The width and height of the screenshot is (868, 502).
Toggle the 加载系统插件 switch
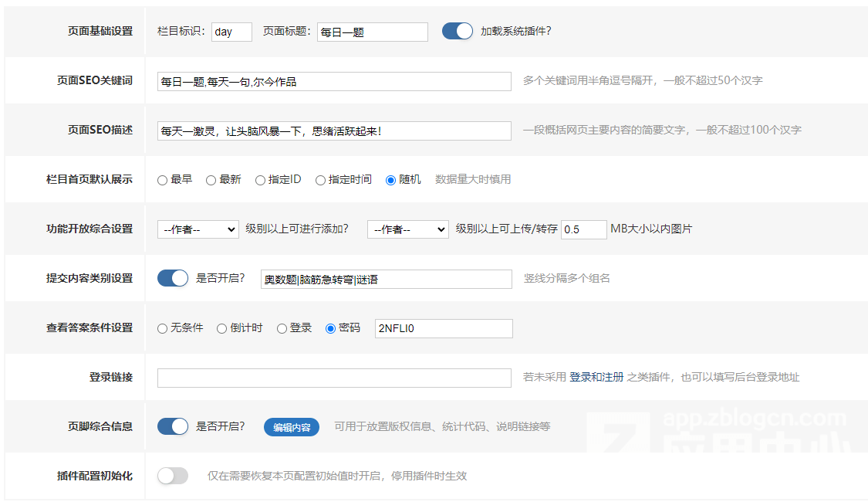(x=457, y=31)
